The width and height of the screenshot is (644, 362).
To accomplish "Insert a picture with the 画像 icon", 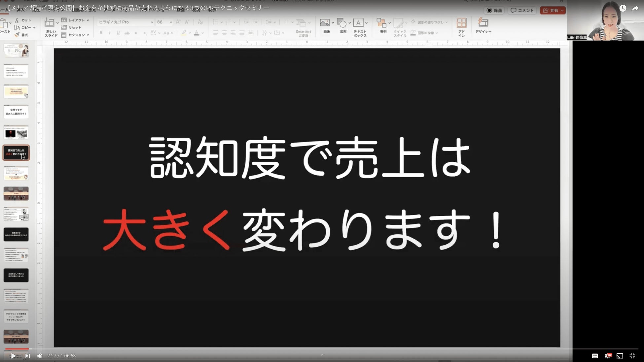I will tap(325, 23).
